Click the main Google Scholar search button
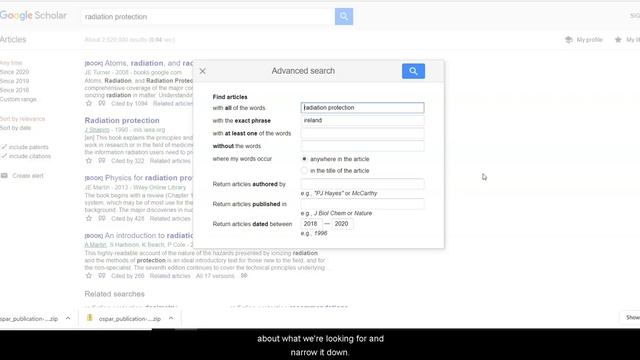640x360 pixels. [x=344, y=16]
